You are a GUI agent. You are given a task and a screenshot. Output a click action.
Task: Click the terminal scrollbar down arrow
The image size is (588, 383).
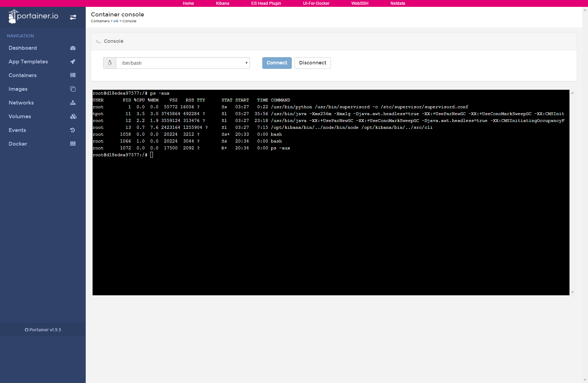pyautogui.click(x=572, y=292)
